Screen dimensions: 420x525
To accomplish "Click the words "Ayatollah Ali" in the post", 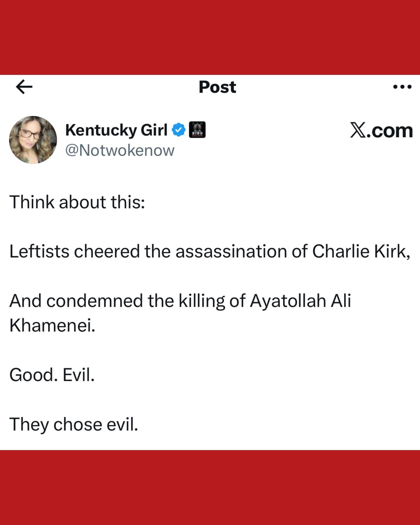I will click(x=300, y=301).
